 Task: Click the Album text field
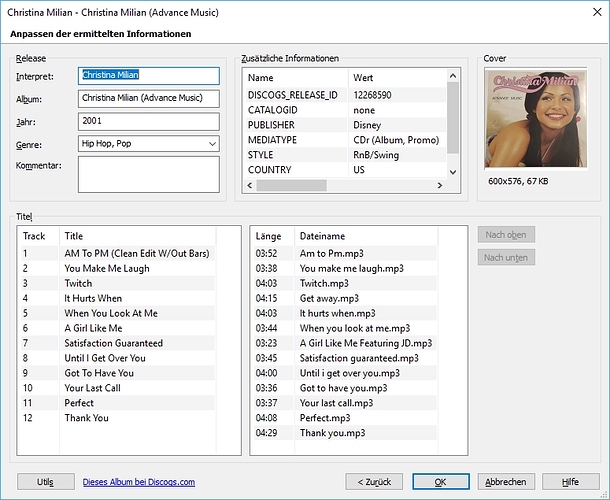click(x=149, y=98)
